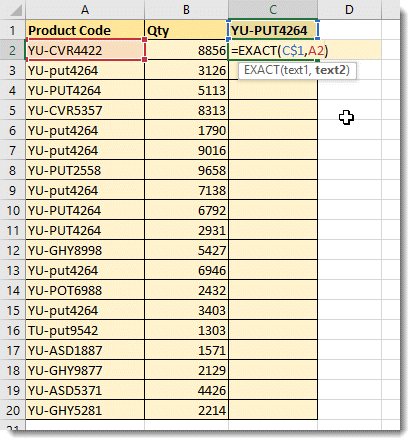Select column A header
Viewport: 415px width, 445px height.
point(85,9)
